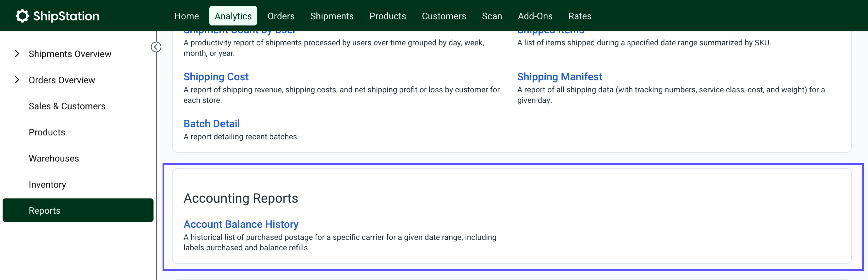868x280 pixels.
Task: Select Sales & Customers in the sidebar
Action: [67, 106]
